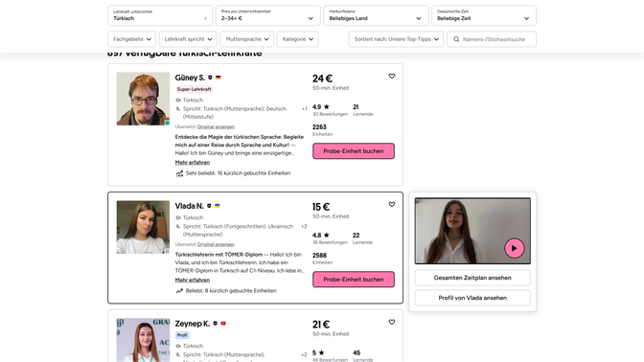
Task: Add Güney S. to favorites heart
Action: (x=392, y=76)
